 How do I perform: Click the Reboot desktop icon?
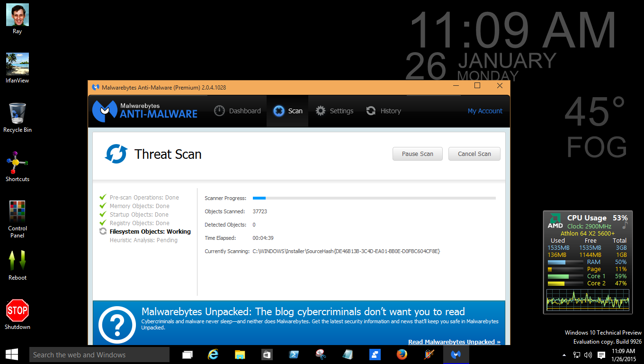click(x=18, y=265)
